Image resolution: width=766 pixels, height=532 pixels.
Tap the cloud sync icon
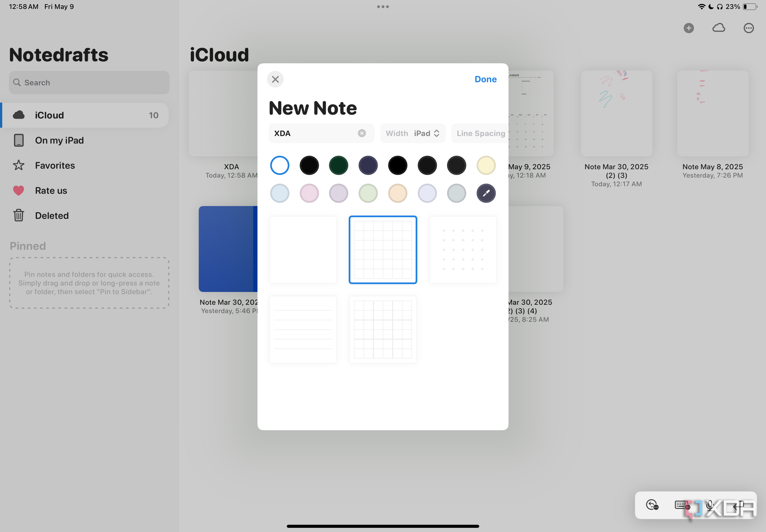[719, 28]
